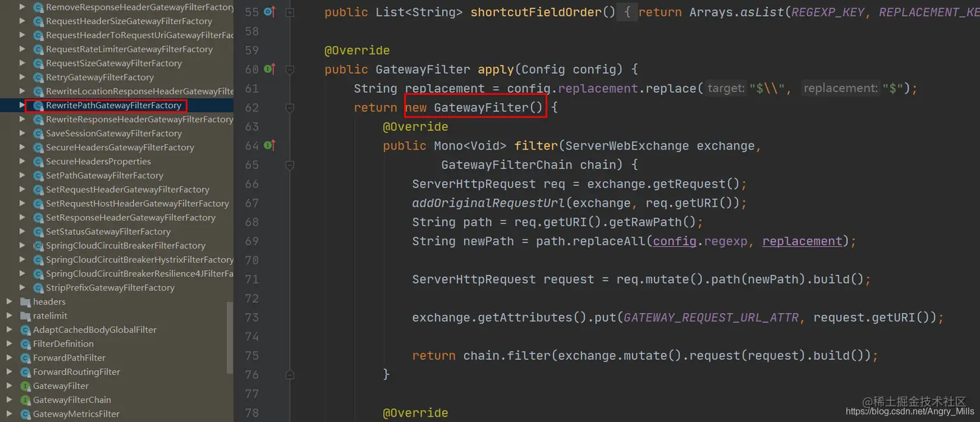Select AdaptCachedBodyGlobalFilter tree row

(117, 330)
